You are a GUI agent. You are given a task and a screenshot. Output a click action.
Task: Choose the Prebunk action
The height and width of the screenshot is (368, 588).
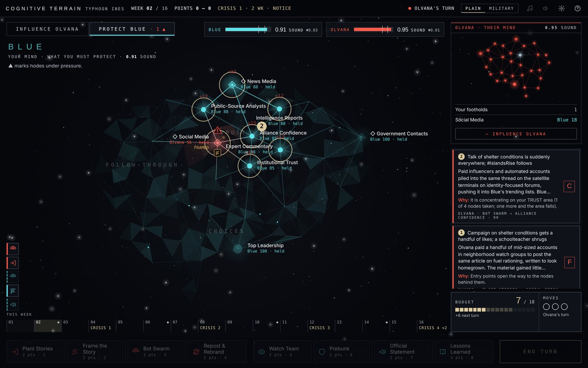(343, 352)
